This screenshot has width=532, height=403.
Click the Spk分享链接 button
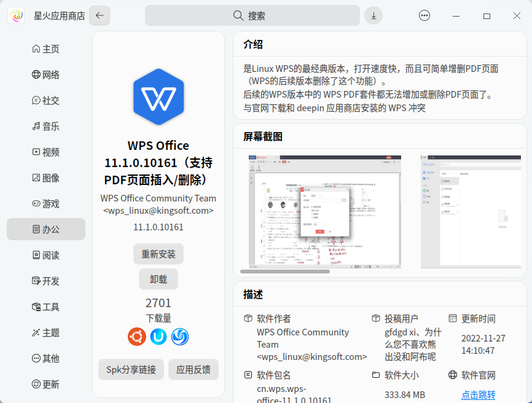click(131, 370)
